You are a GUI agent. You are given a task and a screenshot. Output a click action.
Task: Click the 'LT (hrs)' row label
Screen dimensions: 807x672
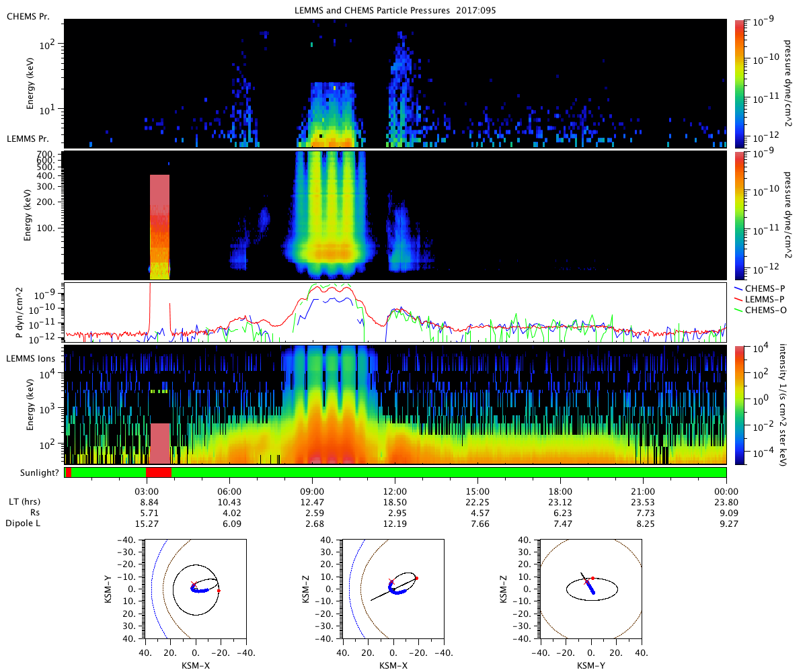24,502
